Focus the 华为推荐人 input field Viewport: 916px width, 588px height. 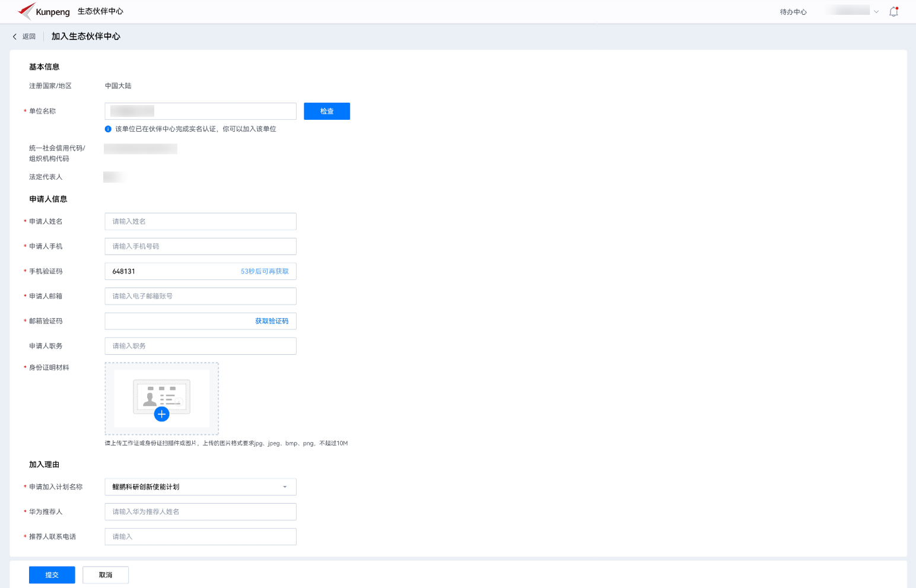click(x=201, y=511)
